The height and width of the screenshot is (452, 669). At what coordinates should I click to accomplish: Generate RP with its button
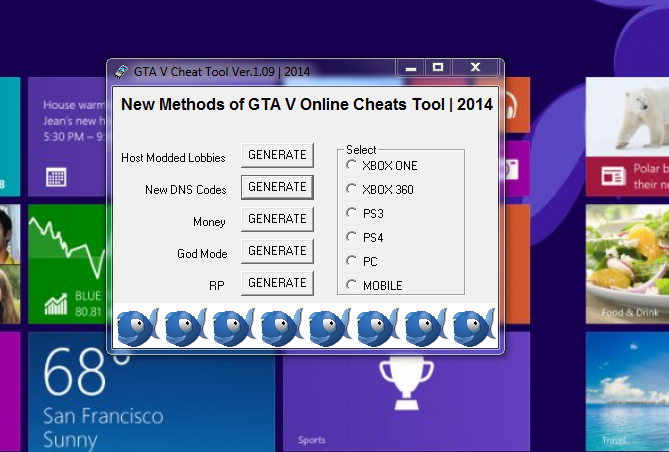[x=277, y=283]
